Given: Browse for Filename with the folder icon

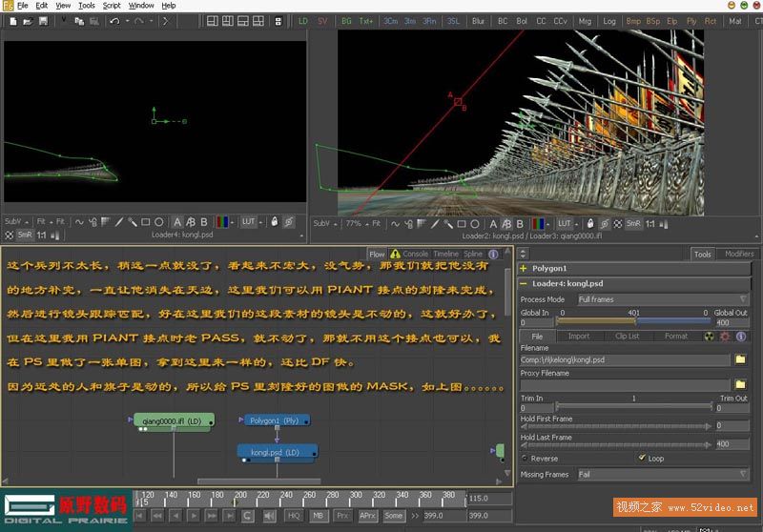Looking at the screenshot, I should [x=740, y=359].
